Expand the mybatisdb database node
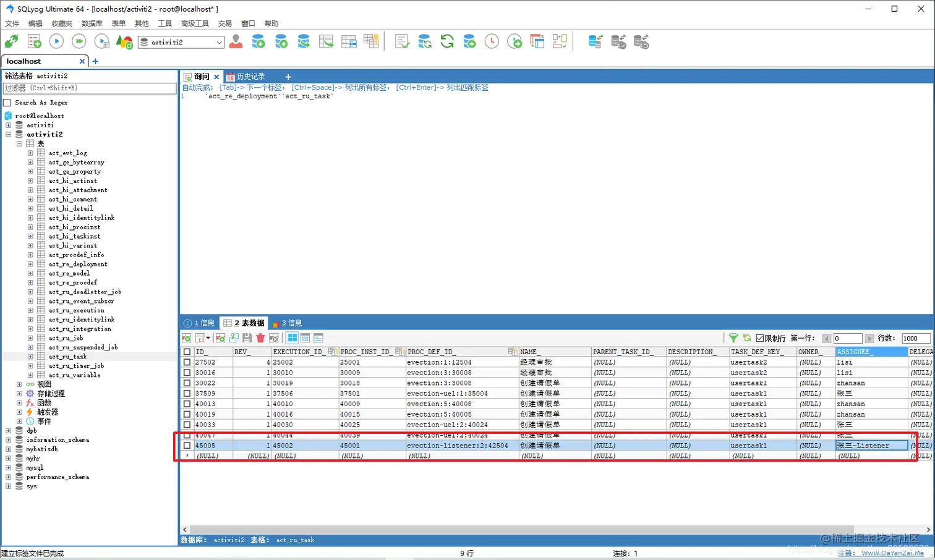935x560 pixels. (x=8, y=449)
